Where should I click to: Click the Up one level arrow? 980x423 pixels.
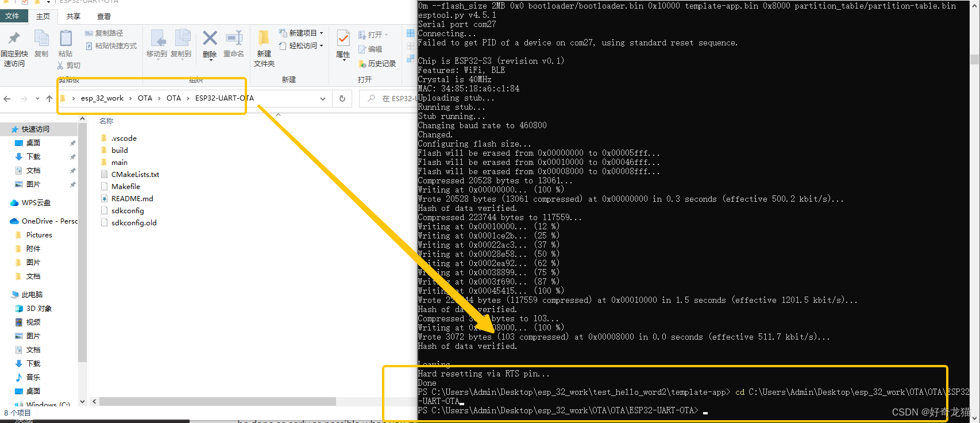(49, 99)
